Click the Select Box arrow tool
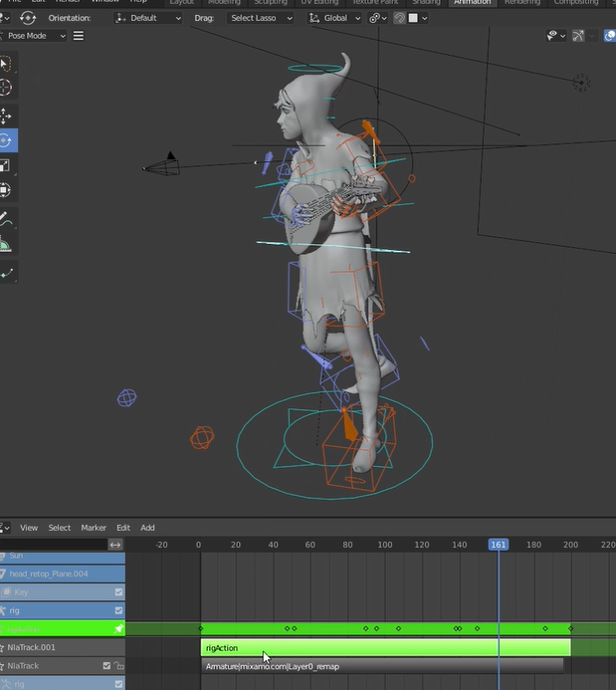This screenshot has height=690, width=616. point(5,64)
